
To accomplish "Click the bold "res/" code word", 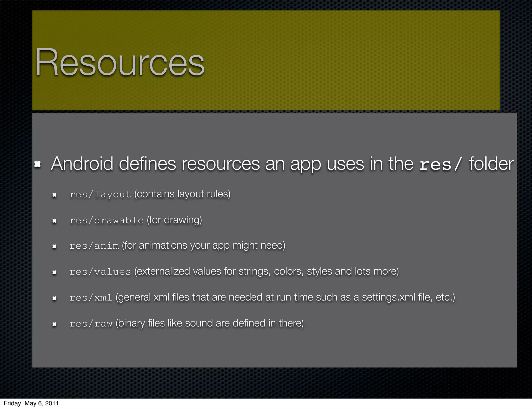I will (x=441, y=165).
